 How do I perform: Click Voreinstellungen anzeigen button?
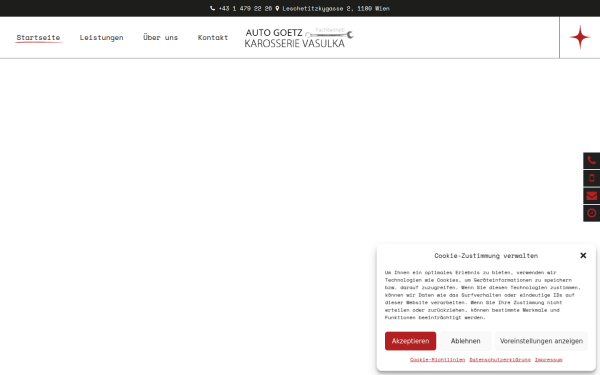541,341
